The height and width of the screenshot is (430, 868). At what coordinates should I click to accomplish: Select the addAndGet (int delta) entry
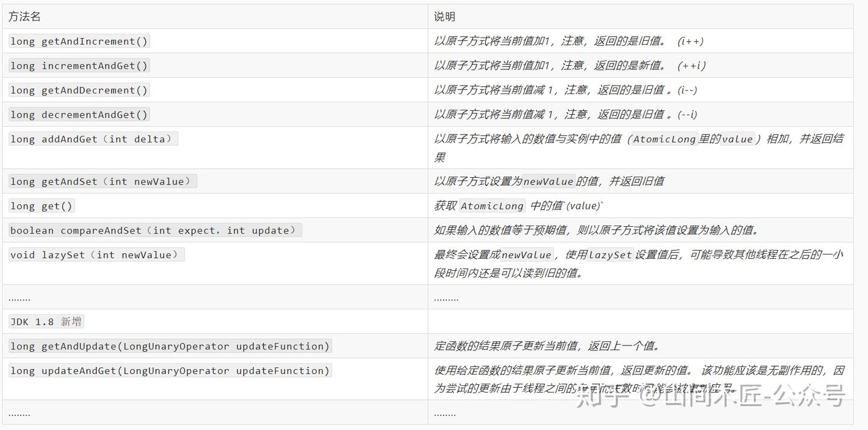click(x=93, y=139)
